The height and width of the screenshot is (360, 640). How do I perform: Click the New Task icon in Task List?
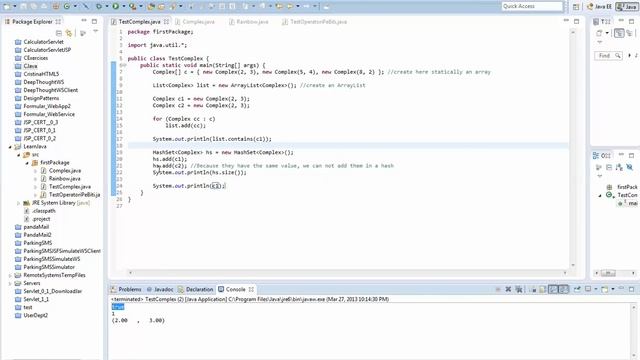click(599, 33)
